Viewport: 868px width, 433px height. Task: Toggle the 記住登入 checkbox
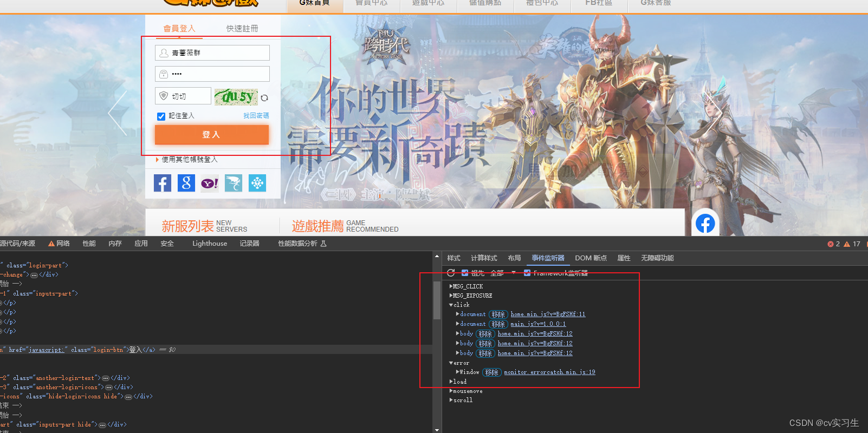pos(161,116)
